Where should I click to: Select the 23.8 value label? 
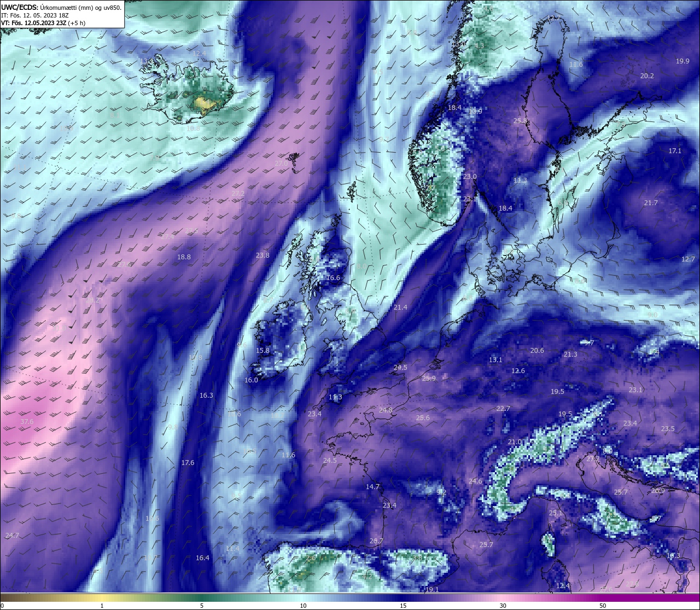pos(262,255)
